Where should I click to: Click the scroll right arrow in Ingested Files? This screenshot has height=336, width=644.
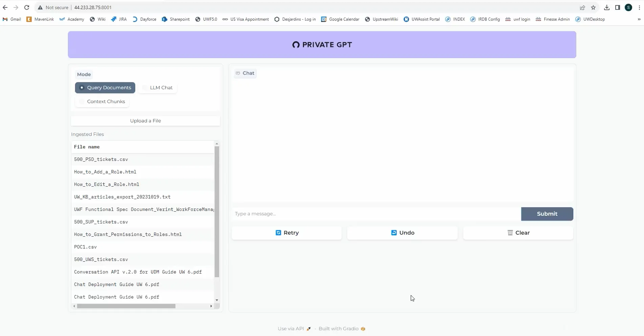(211, 306)
